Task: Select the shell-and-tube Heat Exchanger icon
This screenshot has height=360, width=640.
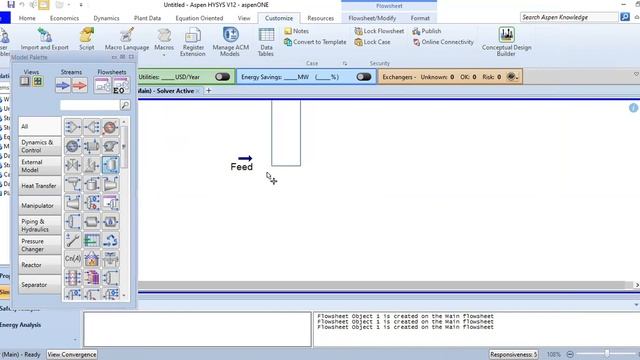Action: point(92,146)
